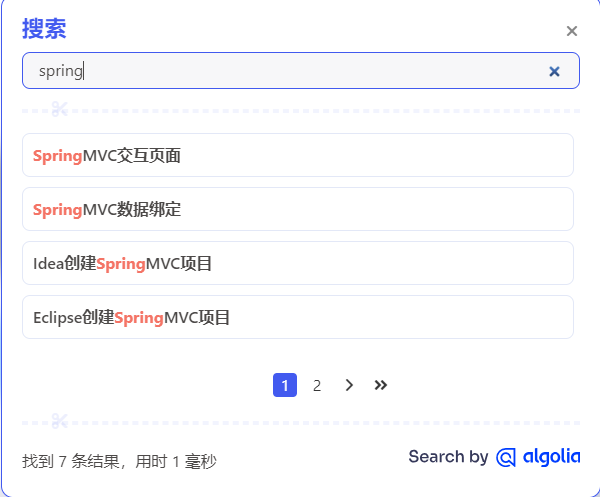The height and width of the screenshot is (497, 600).
Task: Go to page 2 of results
Action: pos(317,385)
